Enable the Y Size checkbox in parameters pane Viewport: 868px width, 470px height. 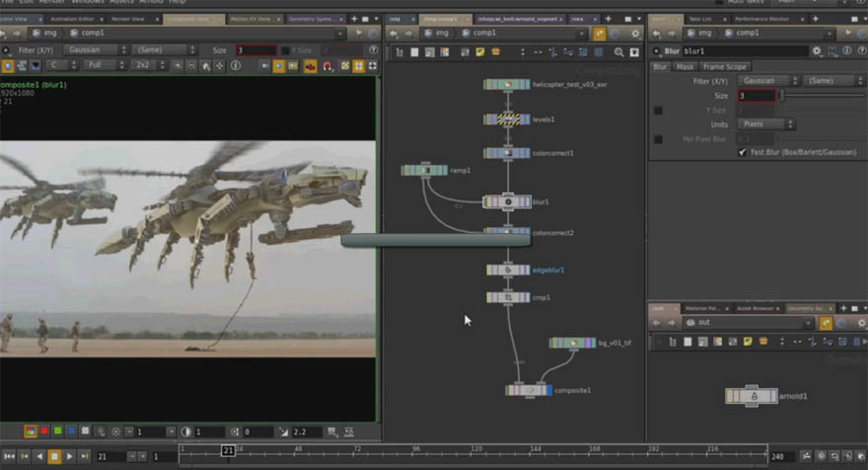pyautogui.click(x=658, y=111)
